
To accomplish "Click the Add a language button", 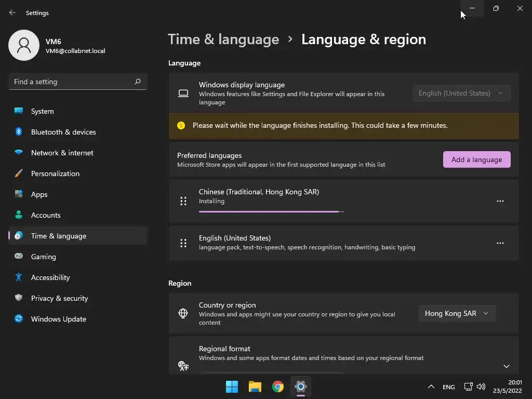I will pos(477,159).
